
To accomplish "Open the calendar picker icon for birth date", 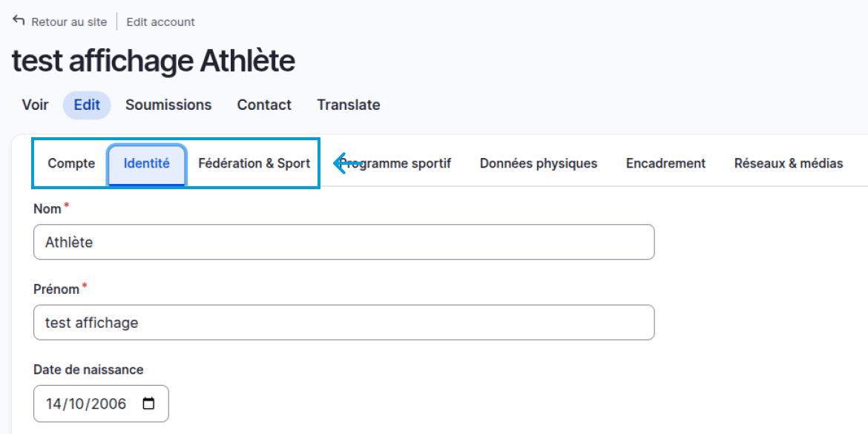I will click(149, 404).
